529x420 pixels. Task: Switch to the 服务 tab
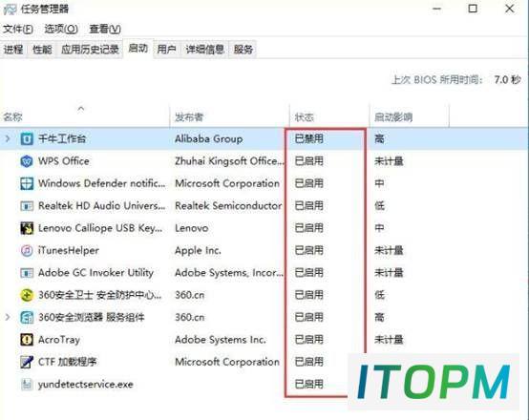[x=243, y=50]
